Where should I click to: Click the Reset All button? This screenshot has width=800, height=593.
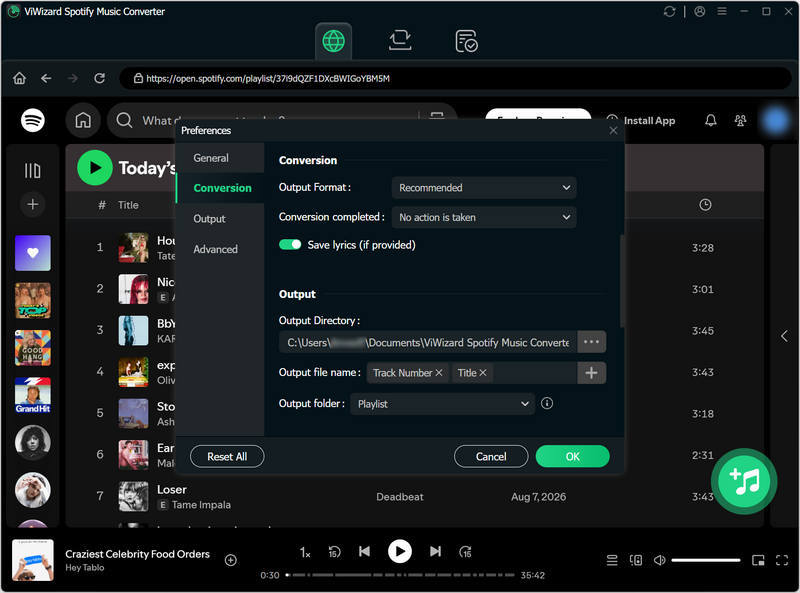227,457
